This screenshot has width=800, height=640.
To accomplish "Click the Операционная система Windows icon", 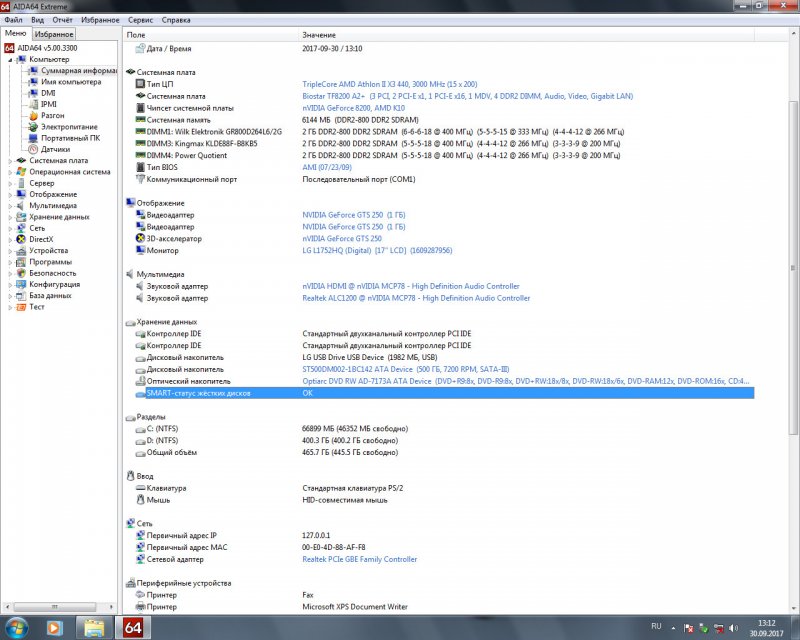I will 22,172.
